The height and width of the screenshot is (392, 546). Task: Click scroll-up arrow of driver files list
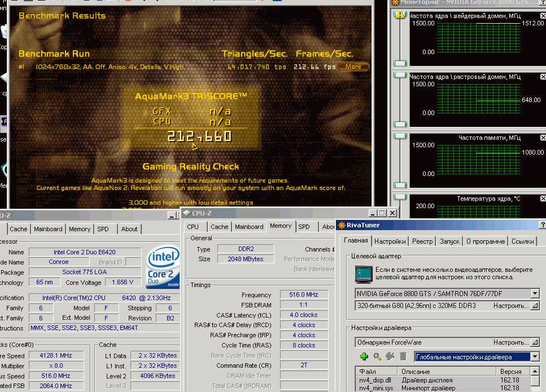[x=535, y=372]
